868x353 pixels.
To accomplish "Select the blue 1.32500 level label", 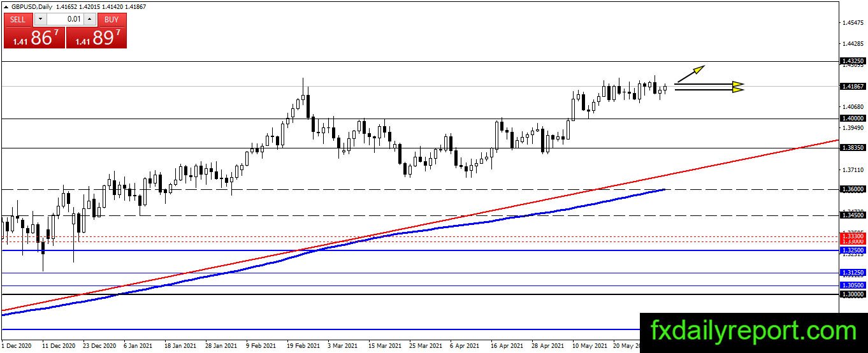I will coord(853,250).
